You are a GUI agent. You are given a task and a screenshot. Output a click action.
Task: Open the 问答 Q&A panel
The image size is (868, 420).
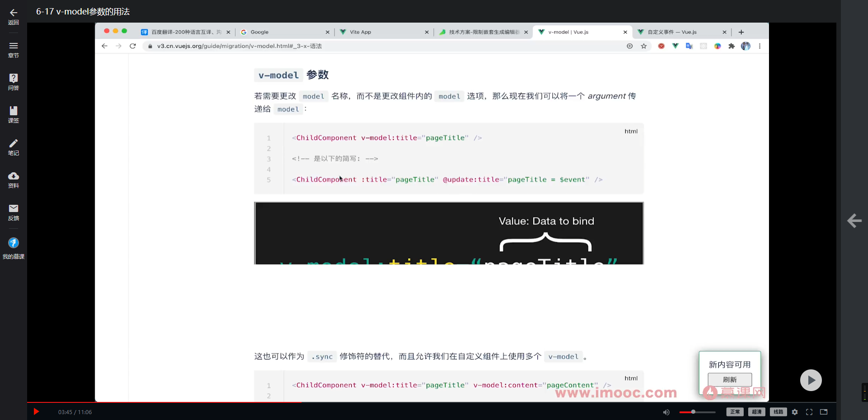pos(14,81)
